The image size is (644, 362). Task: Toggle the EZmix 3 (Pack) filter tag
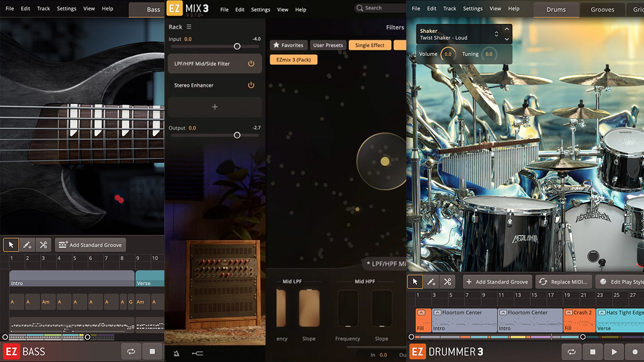tap(294, 60)
